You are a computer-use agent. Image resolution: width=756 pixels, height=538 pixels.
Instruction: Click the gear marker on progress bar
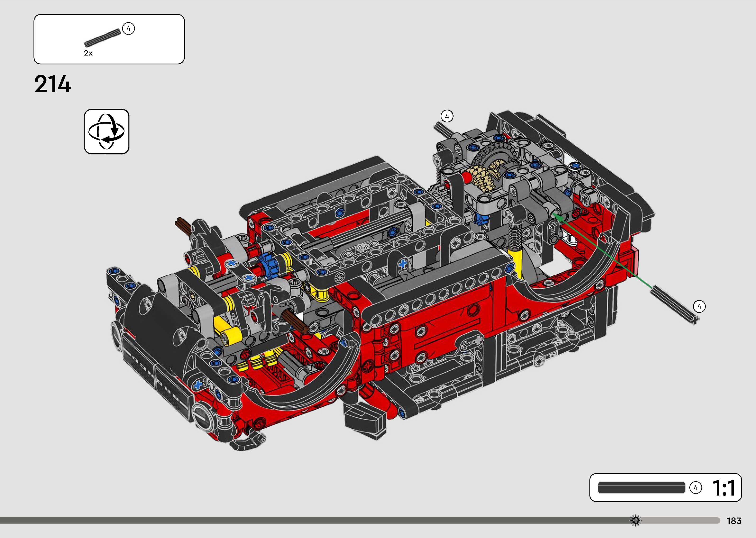[635, 520]
